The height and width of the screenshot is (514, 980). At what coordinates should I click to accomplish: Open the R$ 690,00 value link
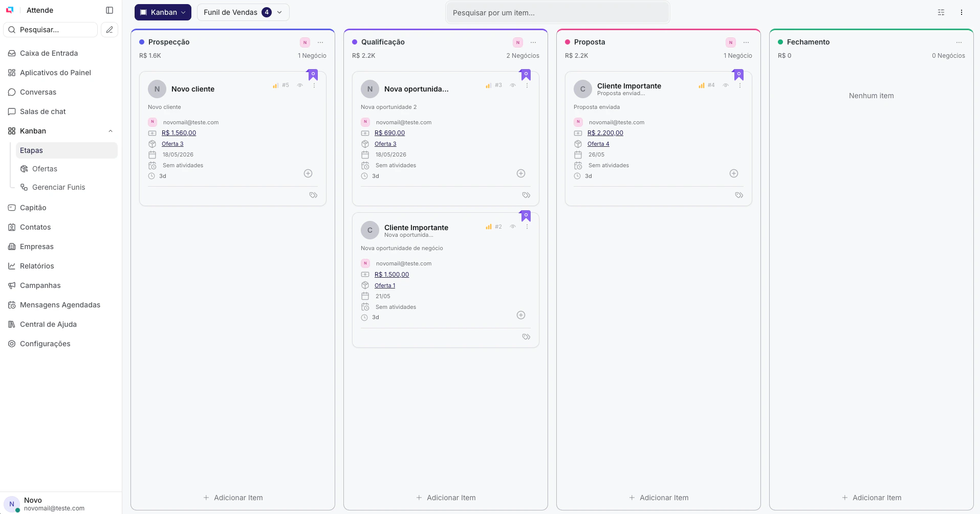pos(389,133)
